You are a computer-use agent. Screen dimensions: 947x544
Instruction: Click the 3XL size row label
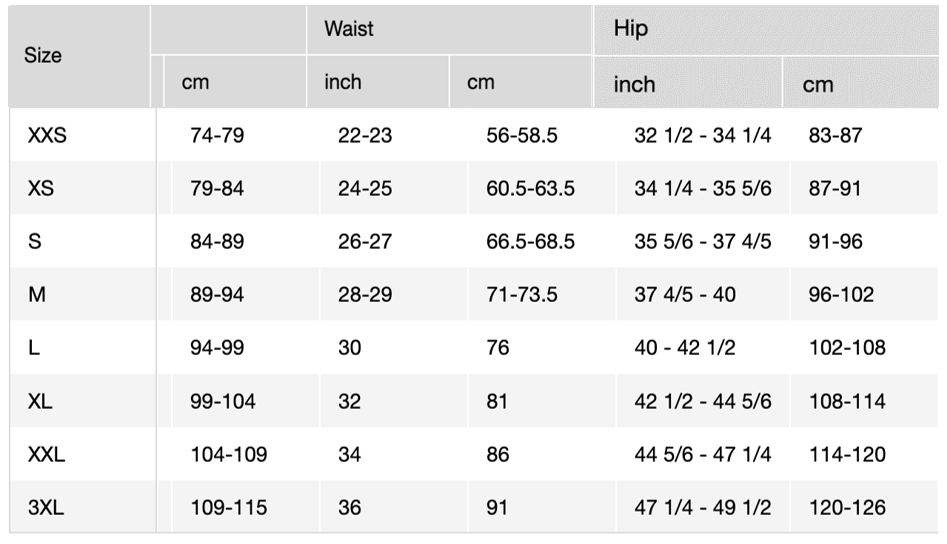pyautogui.click(x=47, y=508)
